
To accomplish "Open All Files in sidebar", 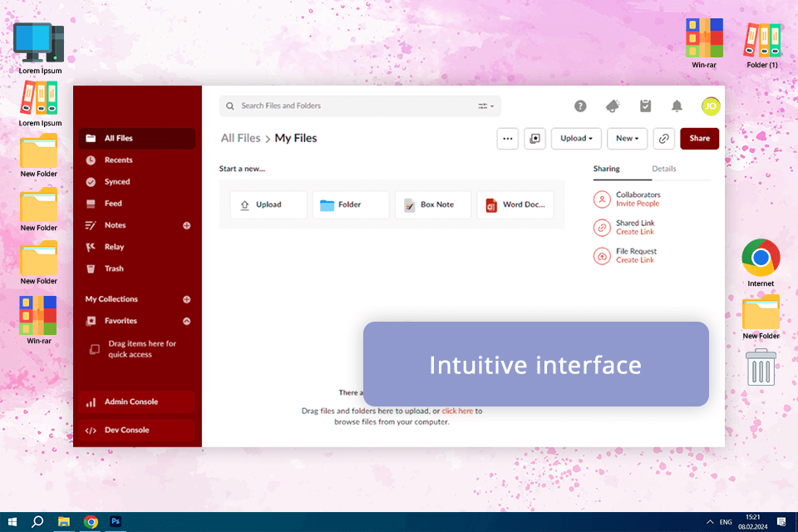I will (x=137, y=139).
